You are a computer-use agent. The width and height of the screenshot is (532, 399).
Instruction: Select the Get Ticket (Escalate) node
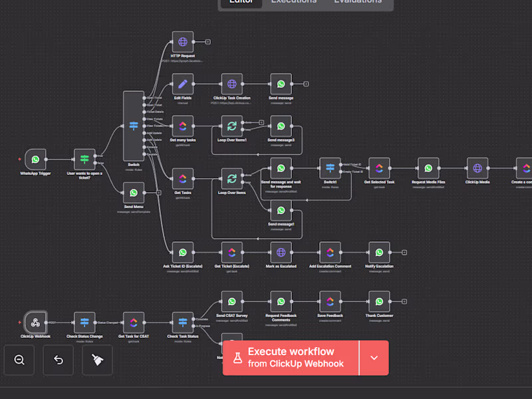click(x=231, y=253)
